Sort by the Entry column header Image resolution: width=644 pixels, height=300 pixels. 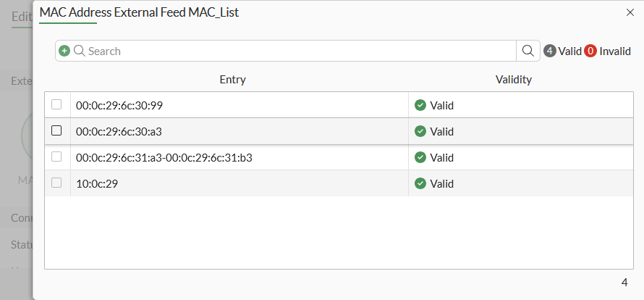coord(232,80)
